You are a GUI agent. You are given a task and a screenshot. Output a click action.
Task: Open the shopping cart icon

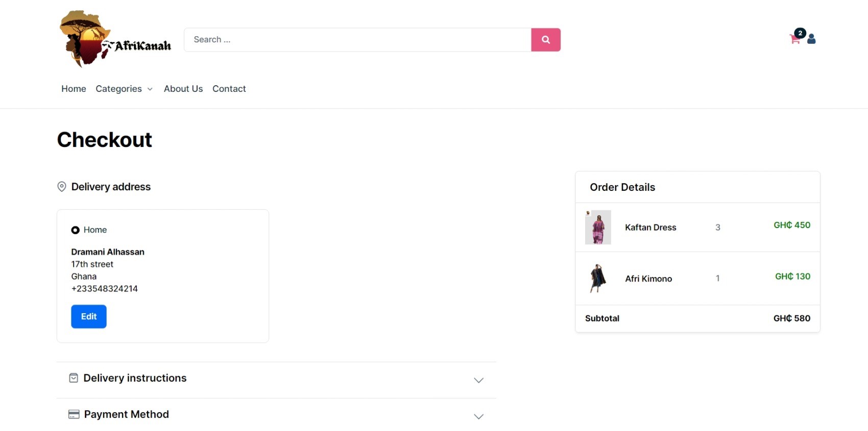click(794, 39)
